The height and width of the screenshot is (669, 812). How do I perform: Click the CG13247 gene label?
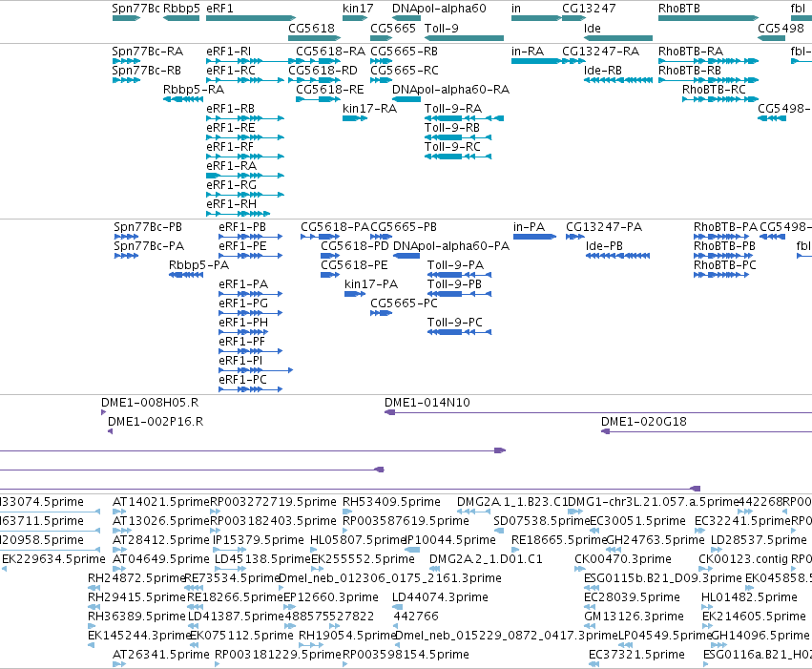pyautogui.click(x=589, y=9)
